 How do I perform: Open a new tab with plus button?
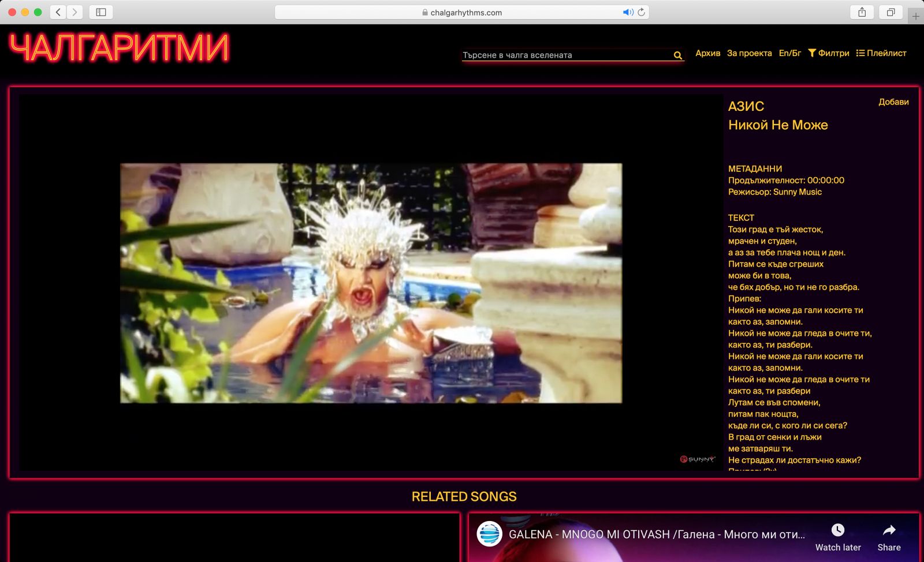(915, 16)
